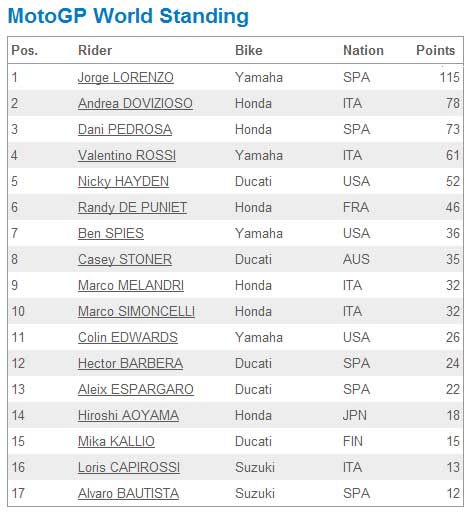Open the Ben SPIES link
The height and width of the screenshot is (512, 470).
(x=111, y=233)
